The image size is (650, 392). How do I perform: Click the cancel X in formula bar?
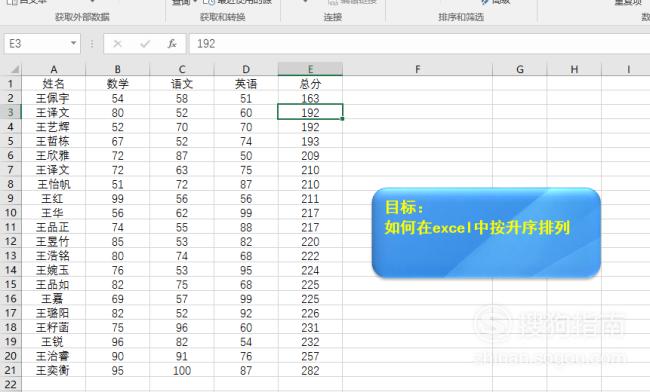pyautogui.click(x=117, y=44)
